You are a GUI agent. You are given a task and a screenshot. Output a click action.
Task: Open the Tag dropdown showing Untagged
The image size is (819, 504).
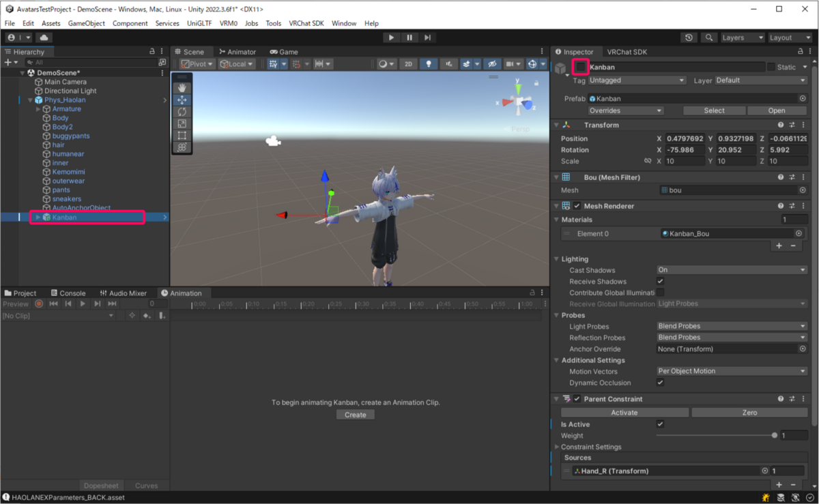coord(637,80)
